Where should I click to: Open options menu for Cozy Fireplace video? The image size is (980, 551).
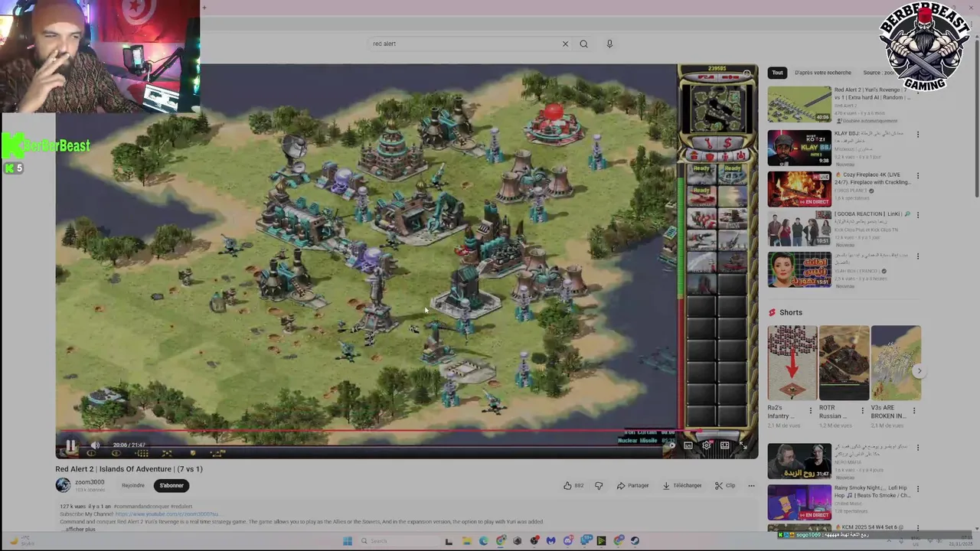[x=917, y=178]
